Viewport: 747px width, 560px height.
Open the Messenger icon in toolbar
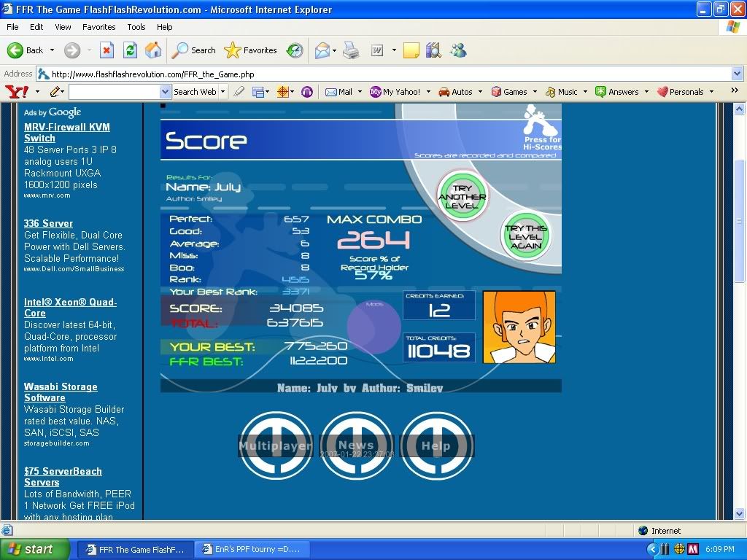tap(458, 50)
